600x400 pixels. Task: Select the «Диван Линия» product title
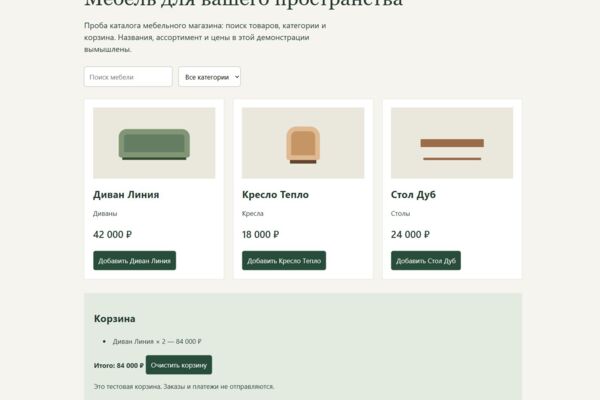(x=126, y=194)
